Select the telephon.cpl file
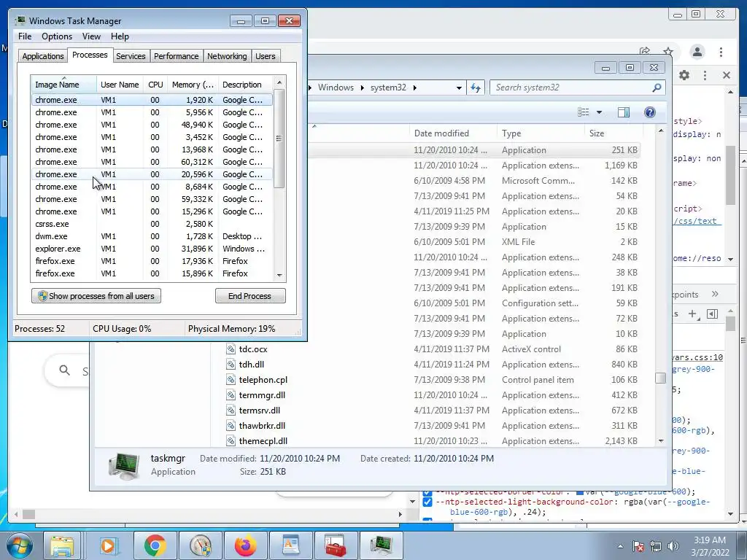The height and width of the screenshot is (560, 747). (x=263, y=379)
